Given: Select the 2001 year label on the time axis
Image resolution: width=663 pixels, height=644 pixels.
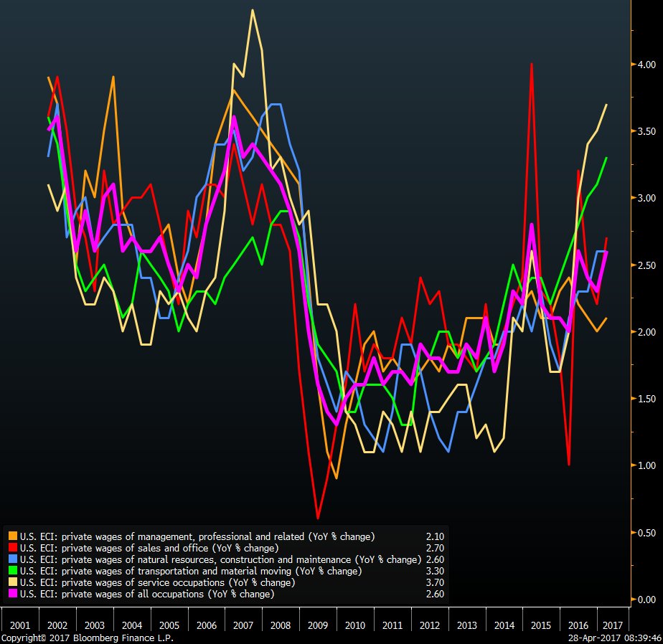Looking at the screenshot, I should click(19, 625).
